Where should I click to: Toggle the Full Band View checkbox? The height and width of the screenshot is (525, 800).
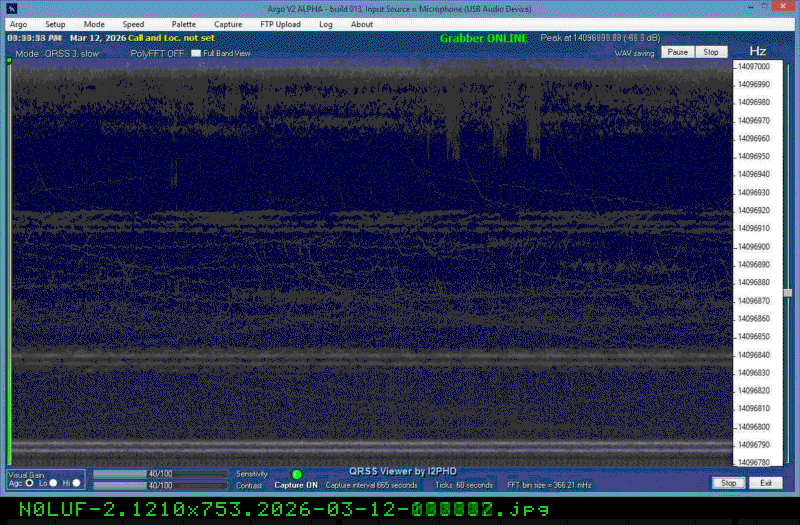point(197,53)
